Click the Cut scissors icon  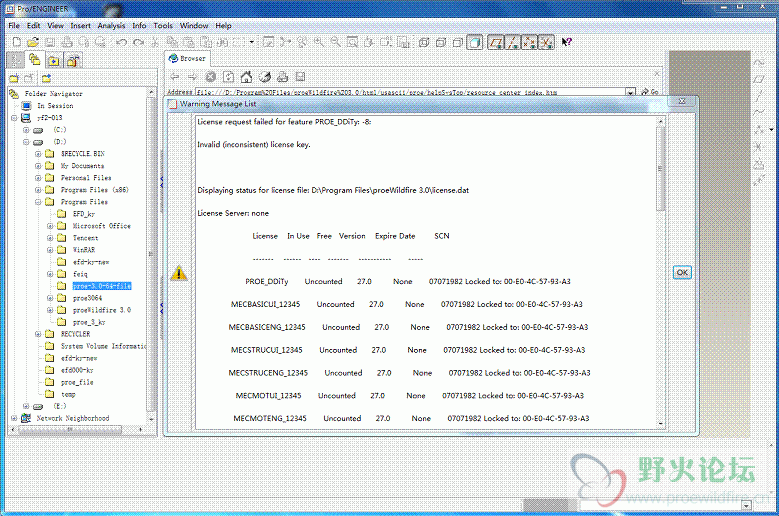[156, 43]
